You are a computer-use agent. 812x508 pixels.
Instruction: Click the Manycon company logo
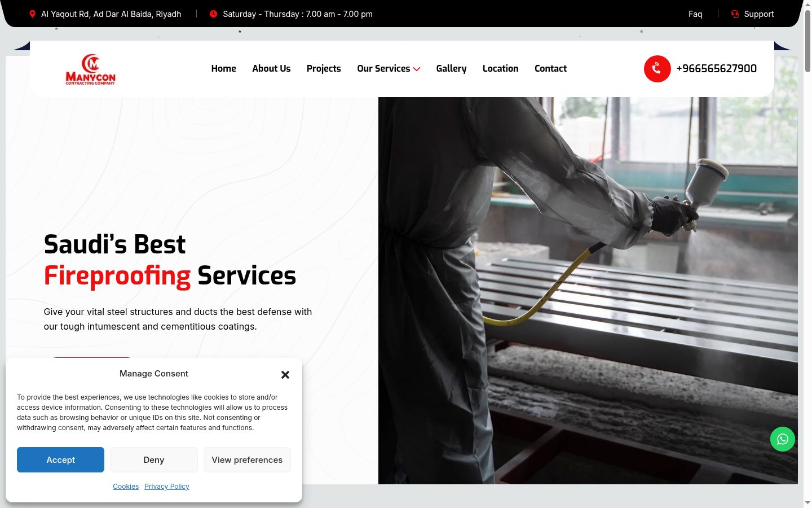[x=90, y=69]
